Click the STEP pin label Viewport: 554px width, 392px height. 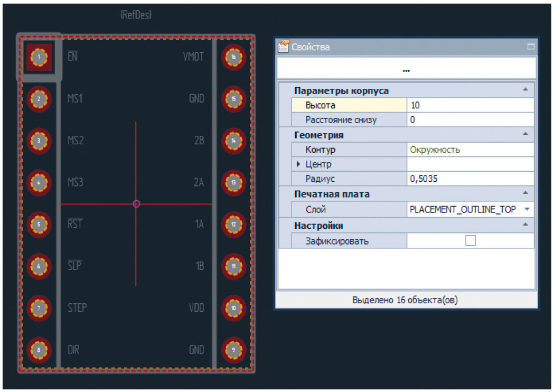77,307
